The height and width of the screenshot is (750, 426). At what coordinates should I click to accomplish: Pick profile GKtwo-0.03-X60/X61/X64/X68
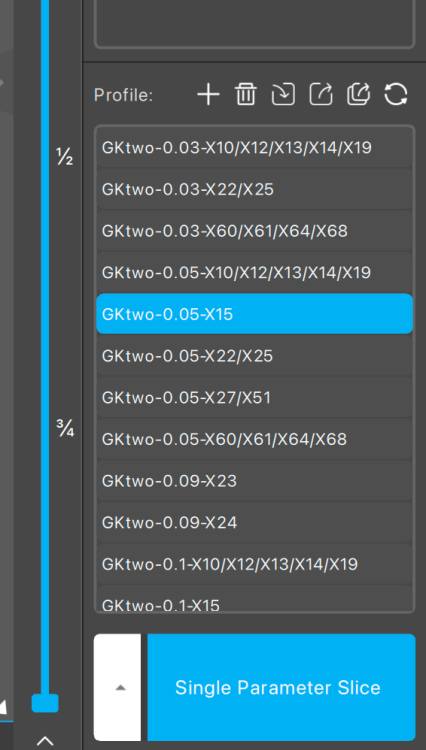click(254, 231)
